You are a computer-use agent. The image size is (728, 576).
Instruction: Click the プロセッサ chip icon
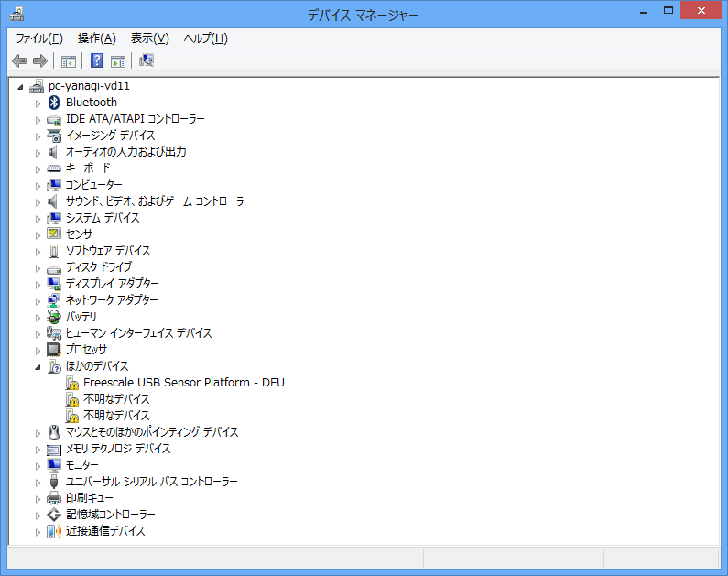click(54, 350)
